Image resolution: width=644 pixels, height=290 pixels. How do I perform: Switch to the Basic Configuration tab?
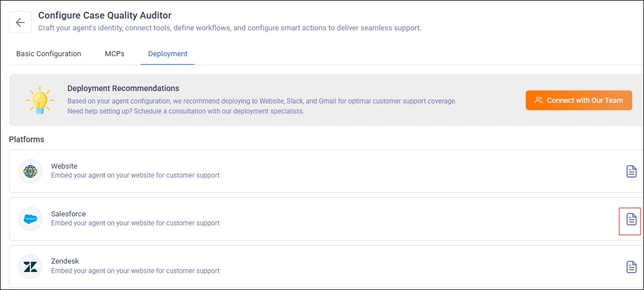click(x=48, y=54)
